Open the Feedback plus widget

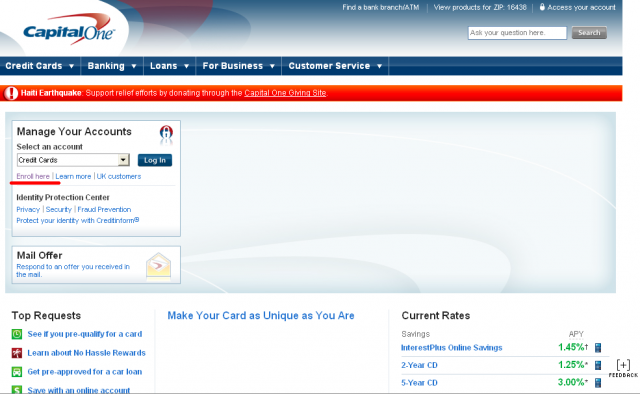pyautogui.click(x=623, y=368)
